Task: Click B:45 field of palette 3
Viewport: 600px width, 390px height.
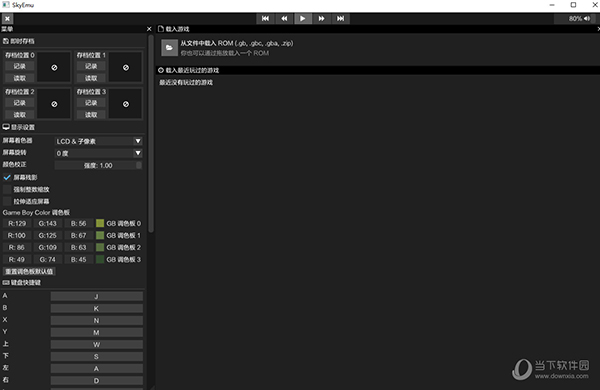Action: [x=78, y=259]
